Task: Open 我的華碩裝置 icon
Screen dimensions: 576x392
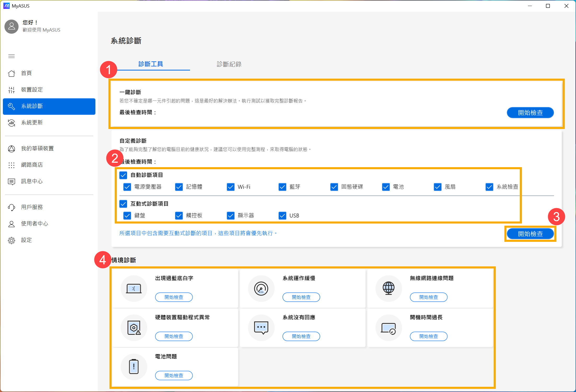Action: click(x=11, y=149)
